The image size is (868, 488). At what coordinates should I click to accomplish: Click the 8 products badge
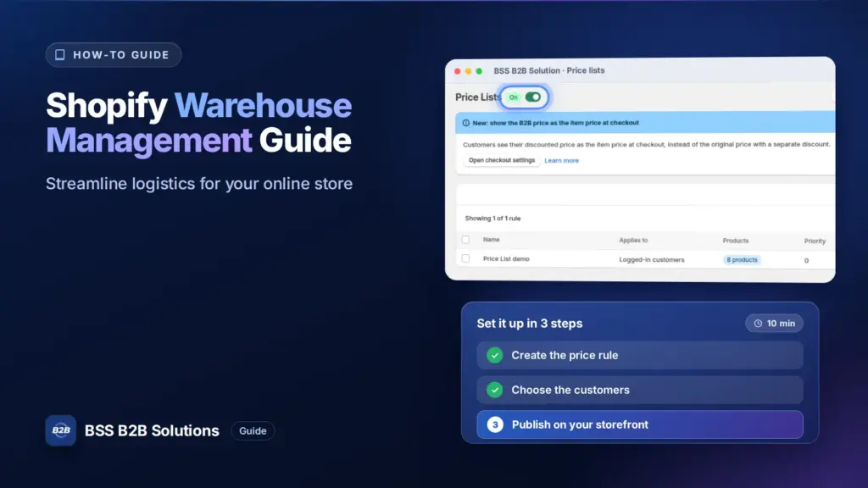pyautogui.click(x=742, y=259)
